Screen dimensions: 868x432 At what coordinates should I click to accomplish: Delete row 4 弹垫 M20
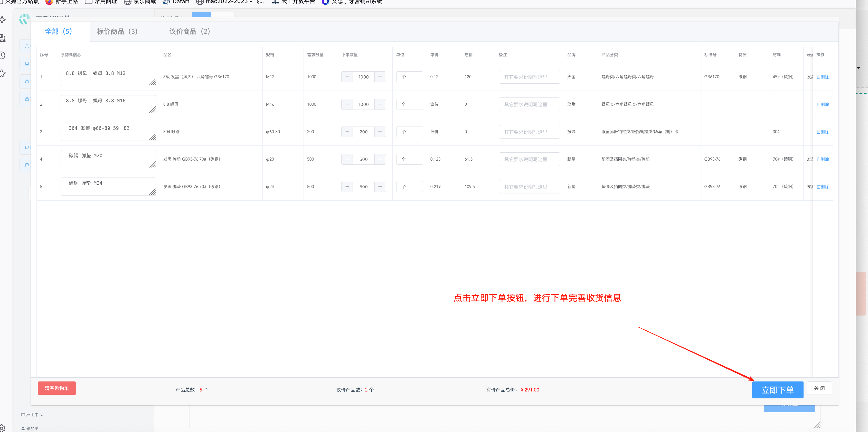[823, 159]
